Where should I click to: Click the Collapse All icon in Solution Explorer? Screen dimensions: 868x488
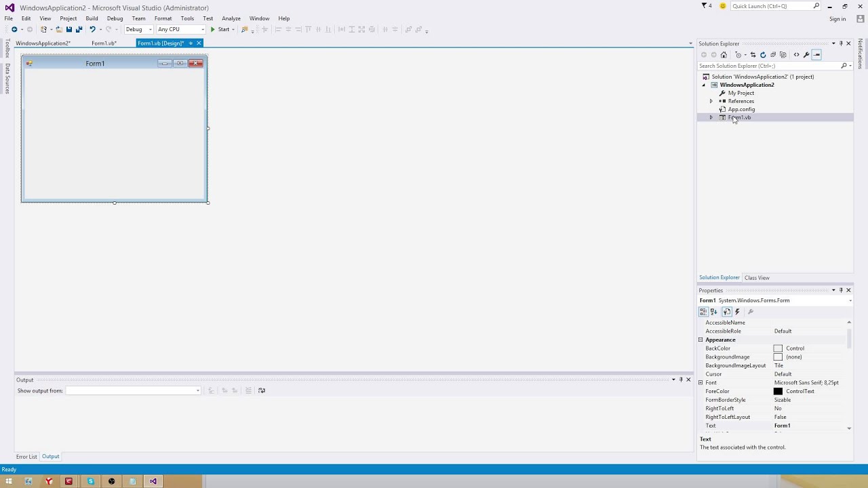pyautogui.click(x=773, y=55)
